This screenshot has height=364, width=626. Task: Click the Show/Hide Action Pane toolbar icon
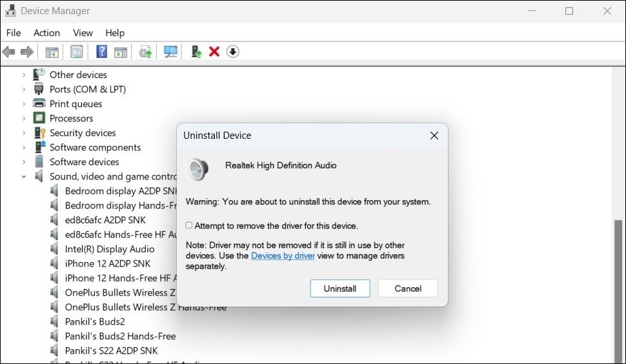(x=121, y=52)
